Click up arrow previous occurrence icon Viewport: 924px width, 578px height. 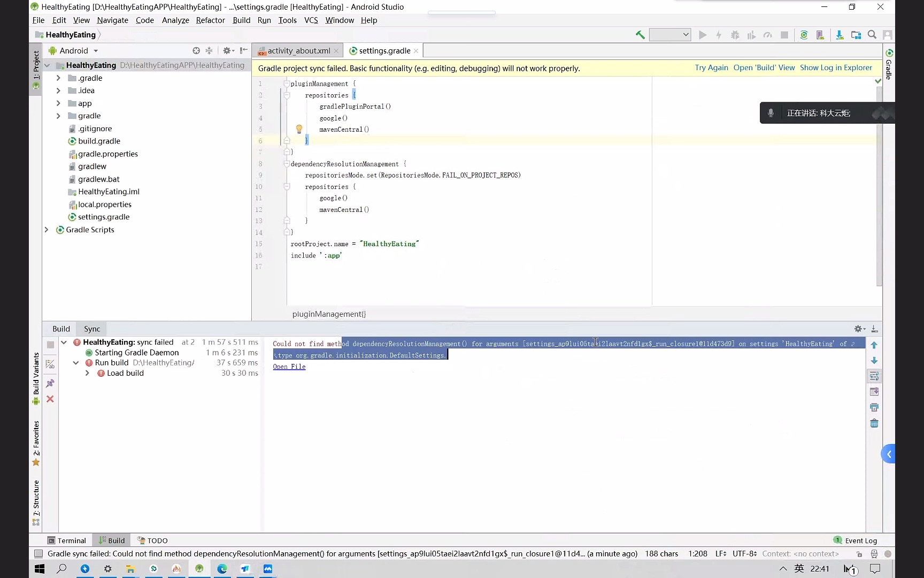click(x=874, y=345)
